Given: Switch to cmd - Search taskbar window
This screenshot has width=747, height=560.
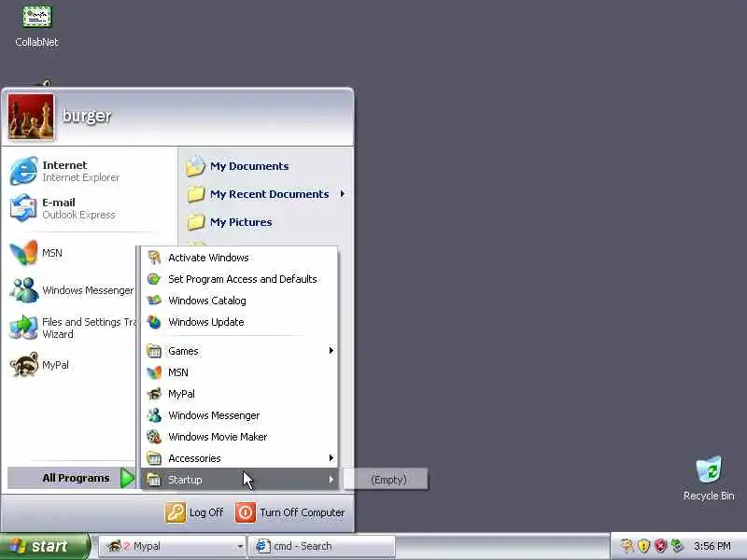Looking at the screenshot, I should coord(322,546).
